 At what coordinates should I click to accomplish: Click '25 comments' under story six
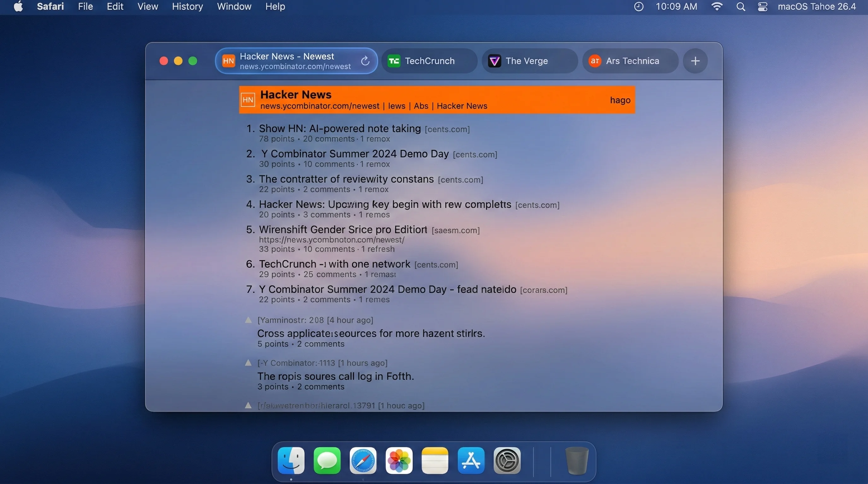[x=330, y=274]
